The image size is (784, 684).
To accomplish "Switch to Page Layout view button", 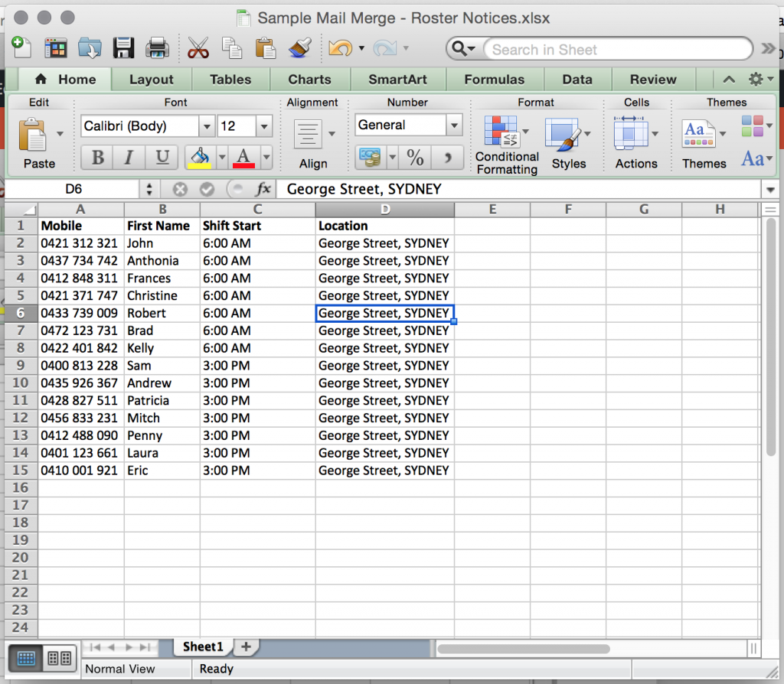I will 59,658.
